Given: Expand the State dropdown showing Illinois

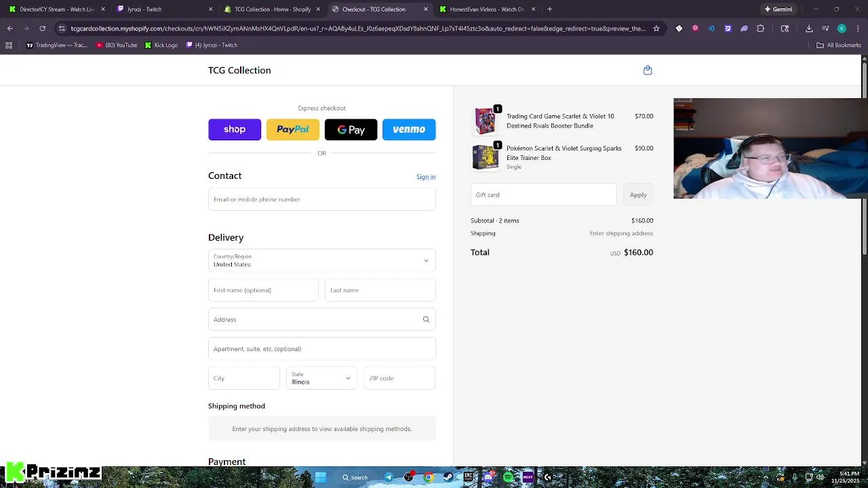Looking at the screenshot, I should tap(321, 378).
